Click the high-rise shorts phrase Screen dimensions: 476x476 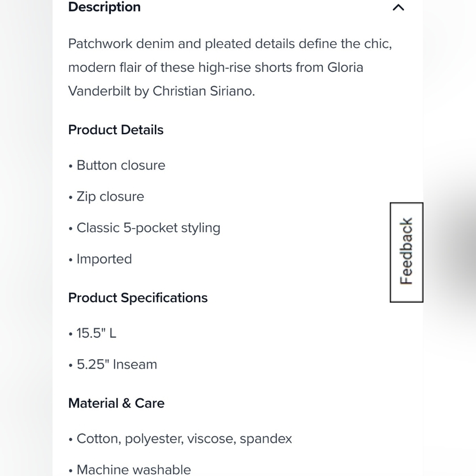[245, 68]
